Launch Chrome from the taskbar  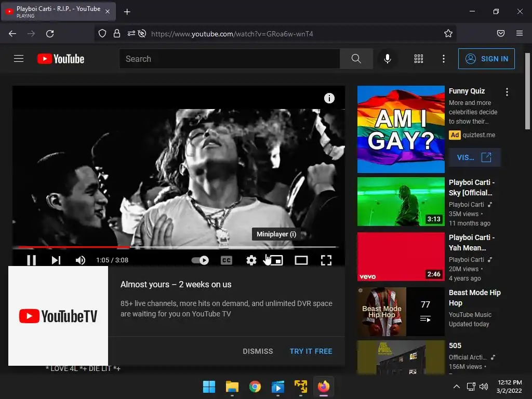255,387
